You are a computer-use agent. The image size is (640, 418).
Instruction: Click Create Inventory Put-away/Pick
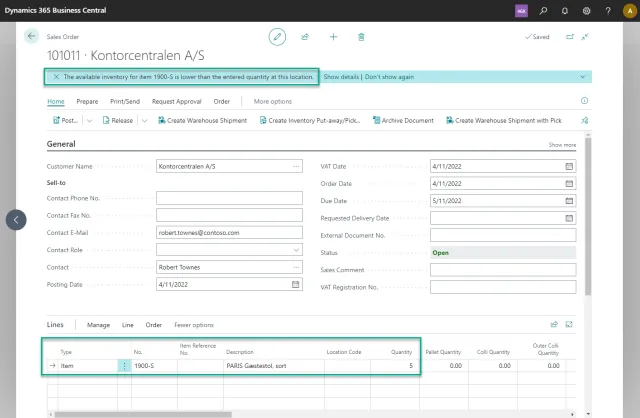pos(310,120)
